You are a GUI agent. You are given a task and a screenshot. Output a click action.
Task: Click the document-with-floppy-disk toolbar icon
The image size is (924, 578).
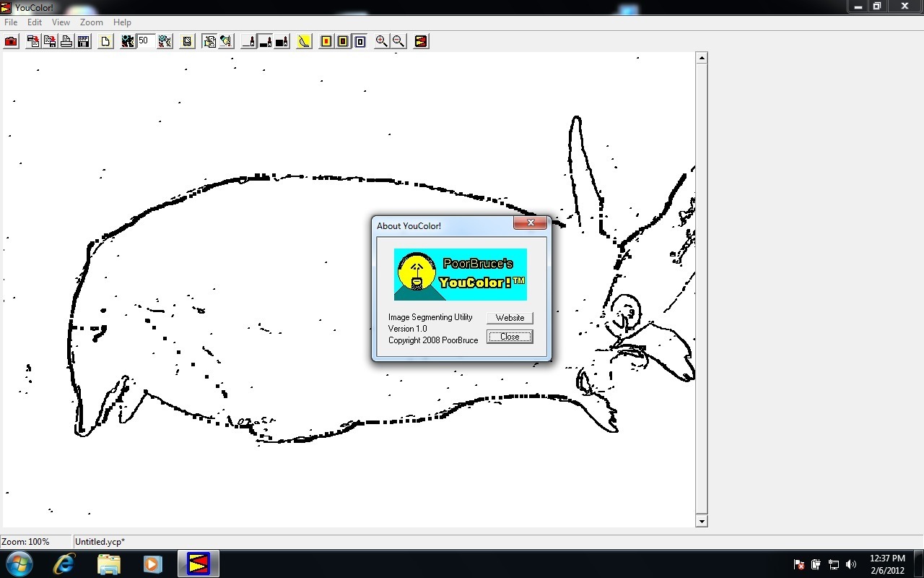pos(50,41)
